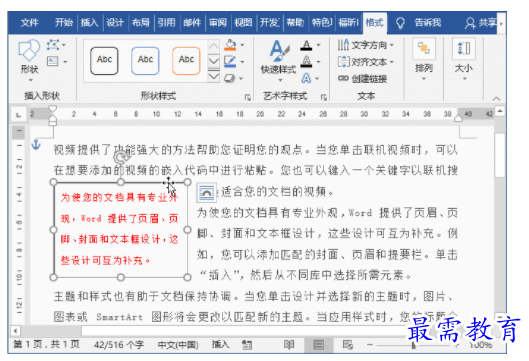This screenshot has width=529, height=361.
Task: Click the layout options icon beside text box
Action: (x=206, y=193)
